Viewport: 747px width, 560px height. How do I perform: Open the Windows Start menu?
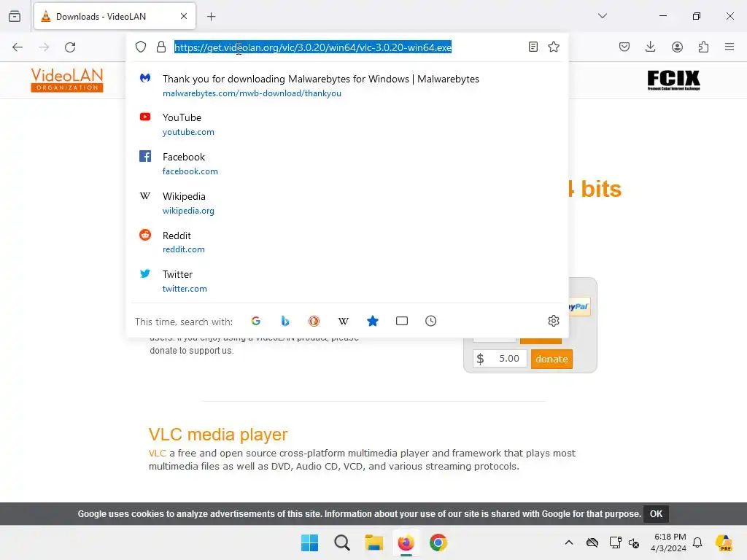(309, 542)
